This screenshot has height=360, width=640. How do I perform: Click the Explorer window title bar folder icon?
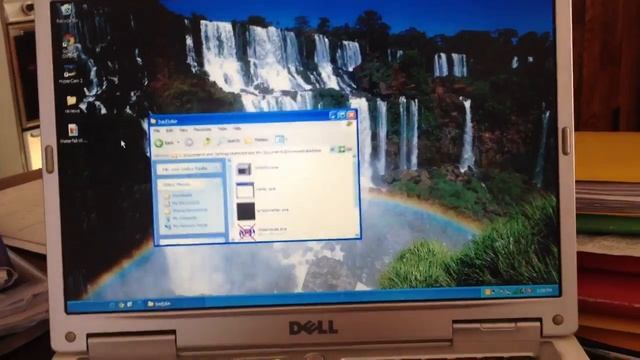(x=153, y=121)
